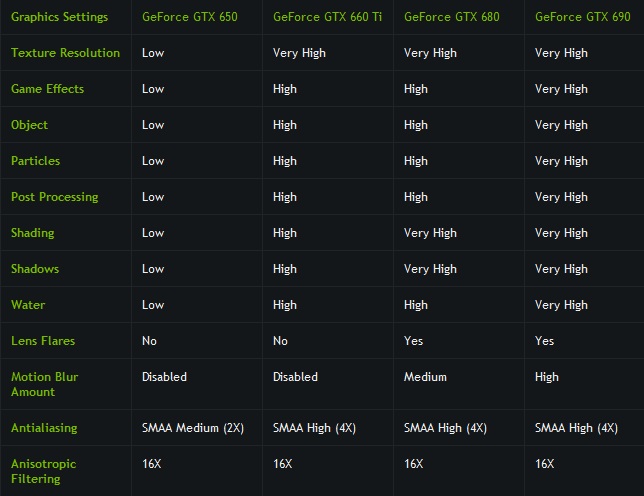644x496 pixels.
Task: Select the Game Effects row label
Action: pyautogui.click(x=47, y=89)
